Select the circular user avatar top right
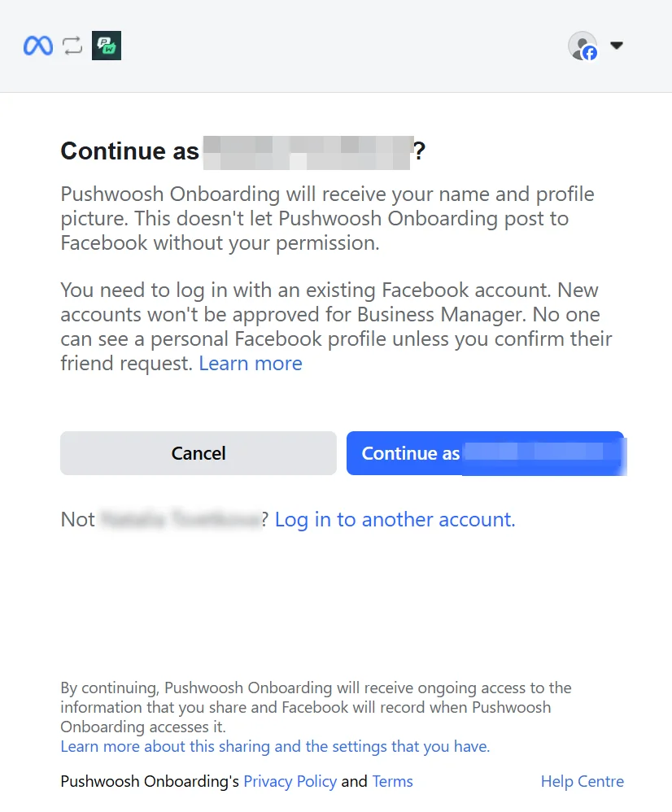The height and width of the screenshot is (812, 672). pyautogui.click(x=582, y=45)
